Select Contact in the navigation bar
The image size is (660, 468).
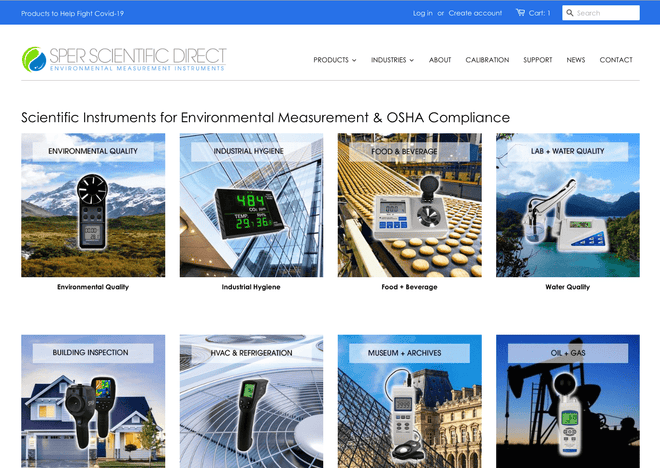(x=616, y=60)
